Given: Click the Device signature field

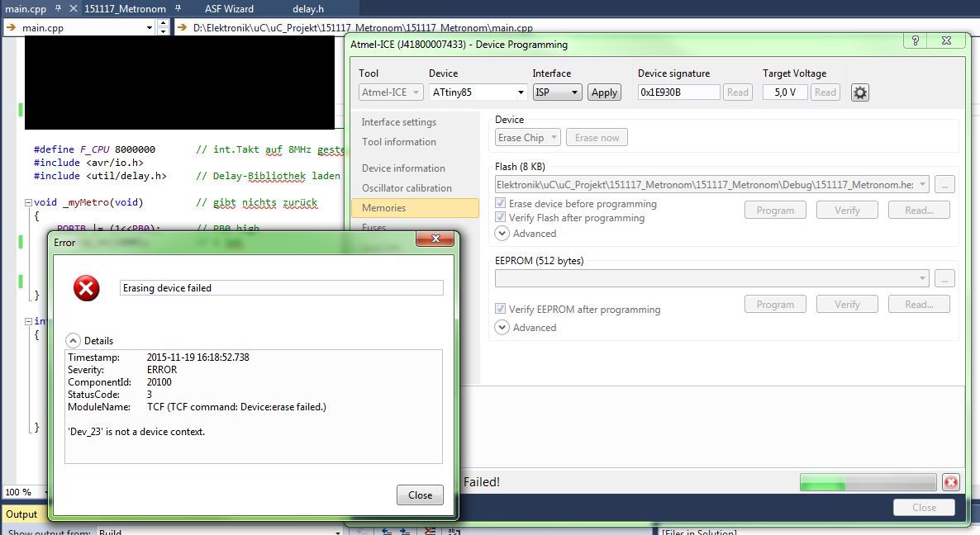Looking at the screenshot, I should pyautogui.click(x=678, y=92).
